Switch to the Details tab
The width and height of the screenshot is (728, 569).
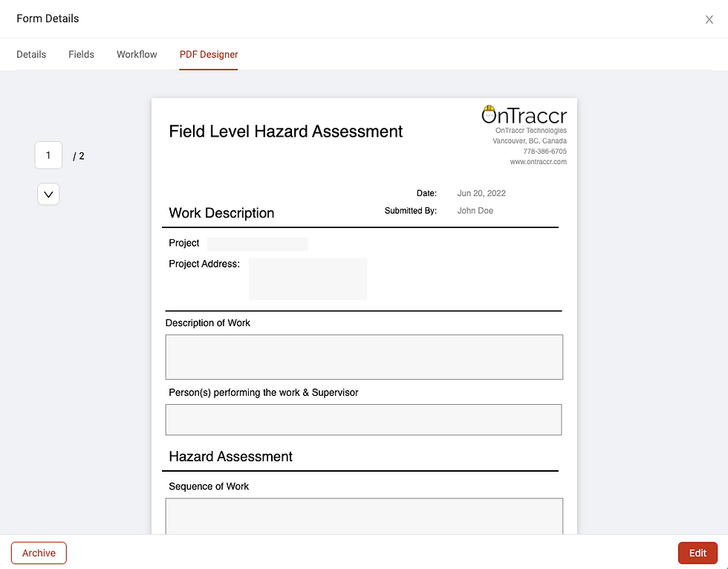click(31, 54)
